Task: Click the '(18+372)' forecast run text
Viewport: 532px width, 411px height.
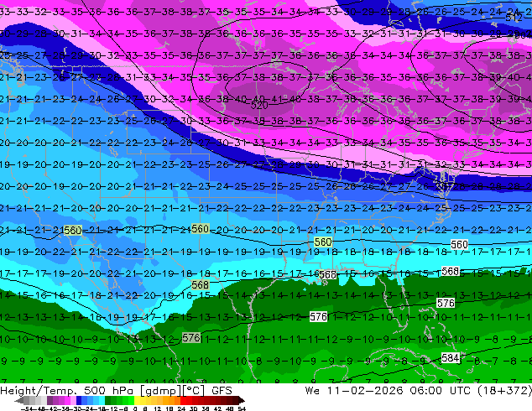Action: [x=504, y=391]
